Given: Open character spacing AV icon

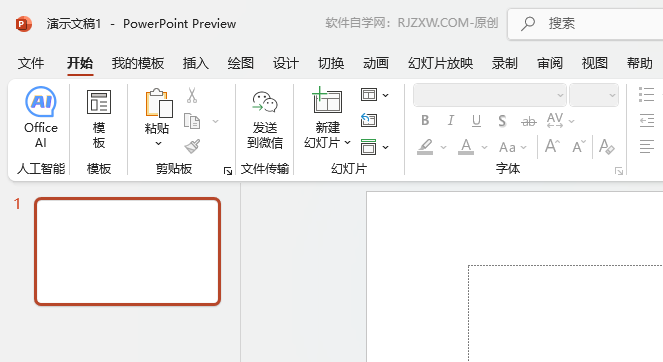Looking at the screenshot, I should 555,121.
